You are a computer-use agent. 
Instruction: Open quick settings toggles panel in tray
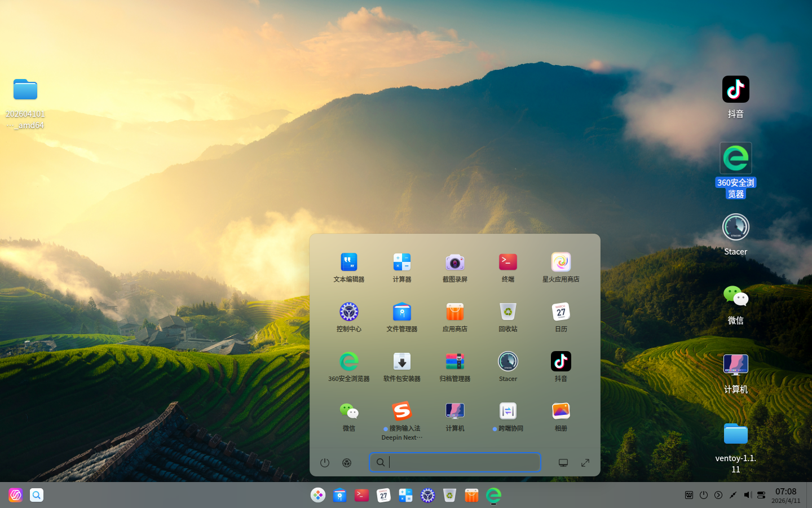pos(761,495)
